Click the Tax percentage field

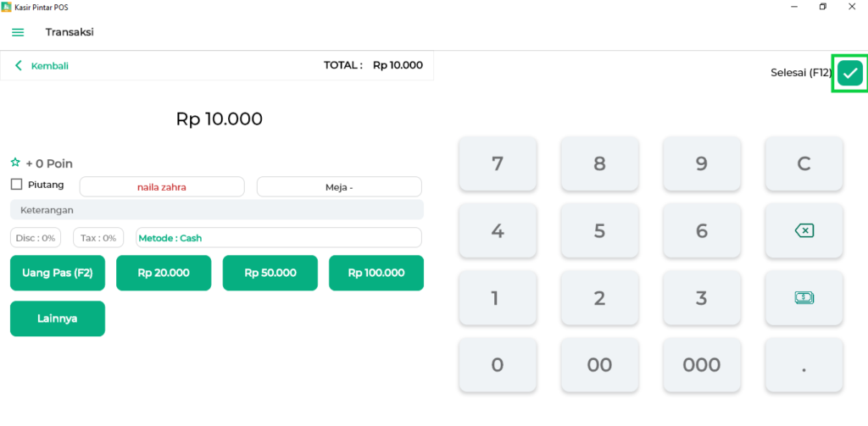[x=98, y=238]
